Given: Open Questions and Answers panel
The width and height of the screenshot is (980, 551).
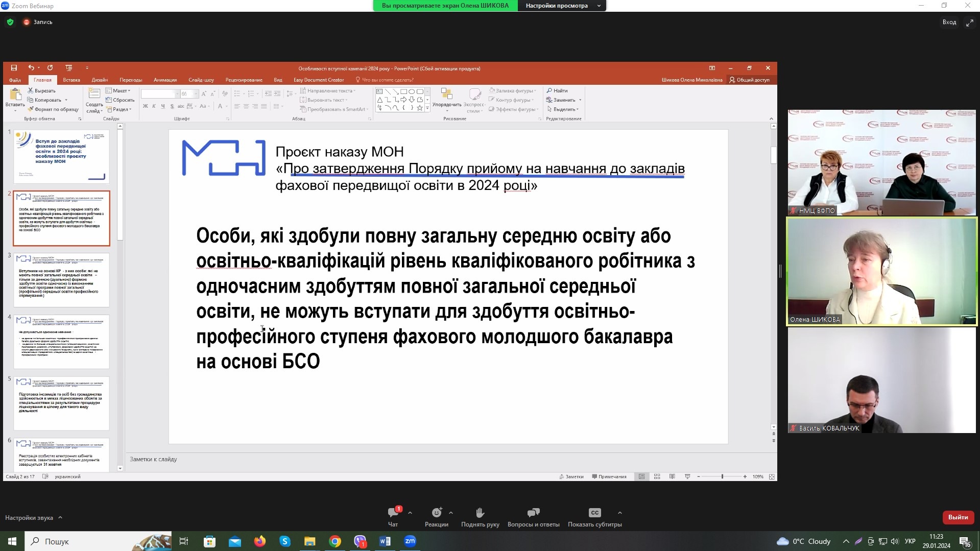Looking at the screenshot, I should 533,513.
